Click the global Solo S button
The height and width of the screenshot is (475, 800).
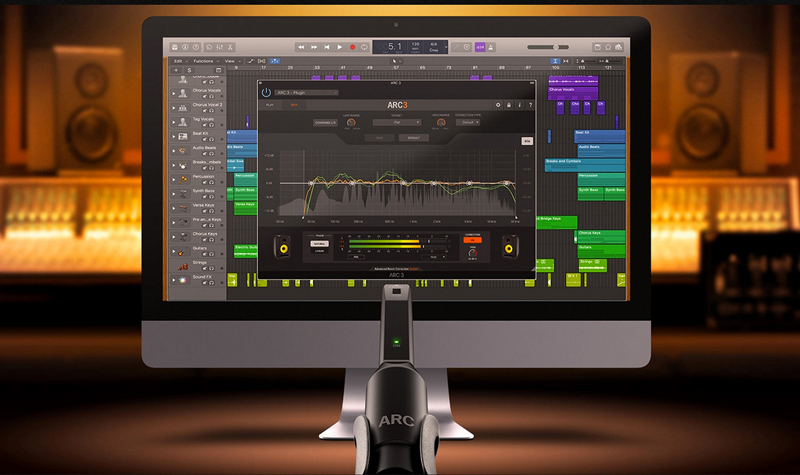click(x=189, y=70)
